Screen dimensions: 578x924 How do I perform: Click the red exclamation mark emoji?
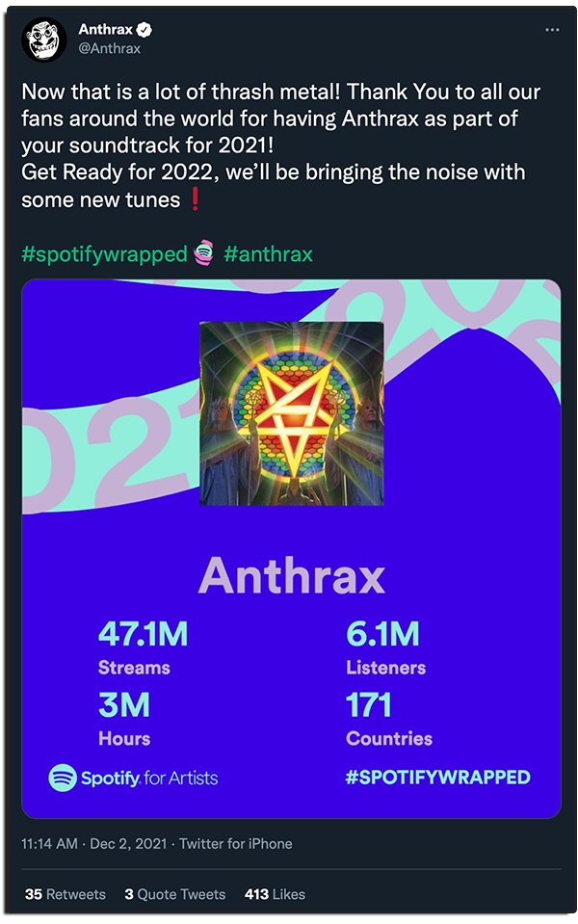coord(196,199)
